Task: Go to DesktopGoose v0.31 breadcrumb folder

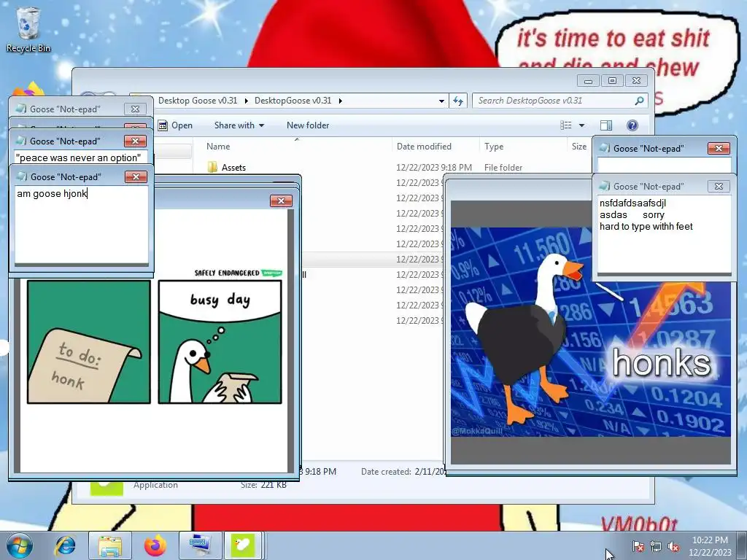Action: coord(293,101)
